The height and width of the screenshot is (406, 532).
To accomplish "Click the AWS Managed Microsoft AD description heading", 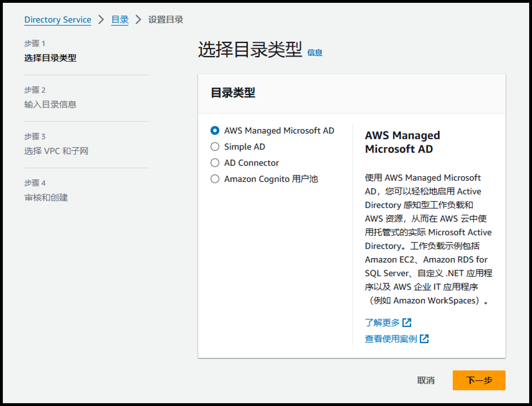I will coord(402,142).
